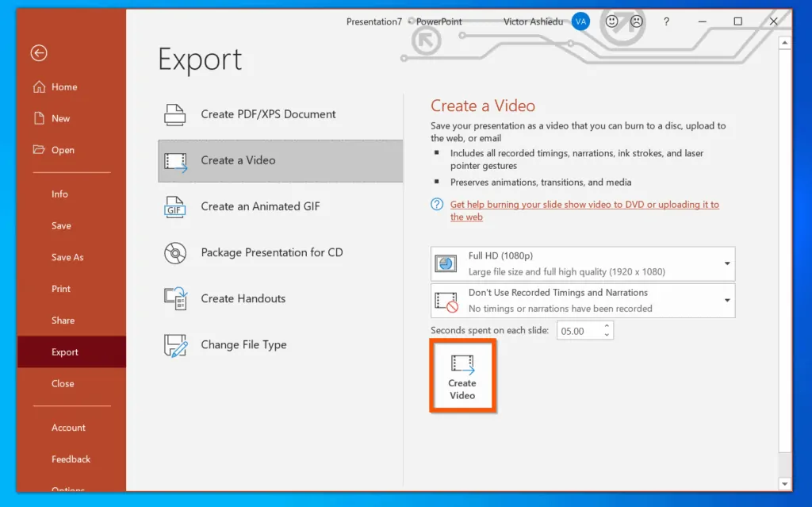This screenshot has height=507, width=812.
Task: Select the Change File Type icon
Action: click(x=174, y=344)
